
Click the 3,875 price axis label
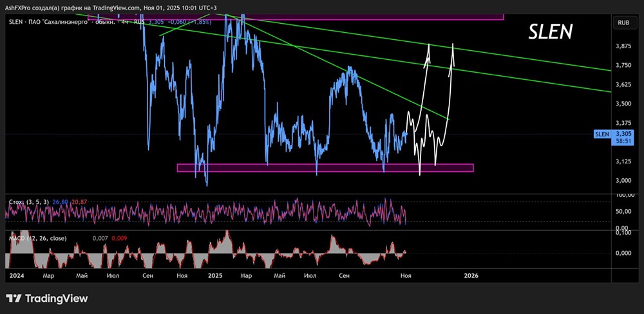pyautogui.click(x=623, y=46)
